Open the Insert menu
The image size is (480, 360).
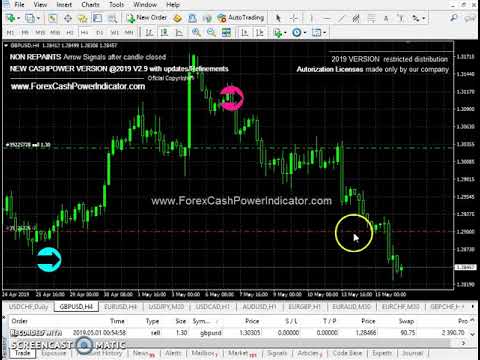pos(64,5)
